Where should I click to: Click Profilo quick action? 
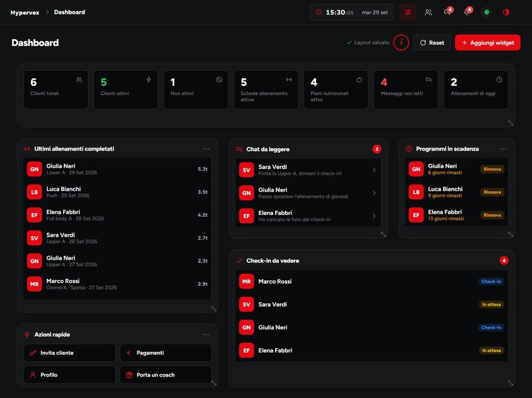click(x=70, y=375)
